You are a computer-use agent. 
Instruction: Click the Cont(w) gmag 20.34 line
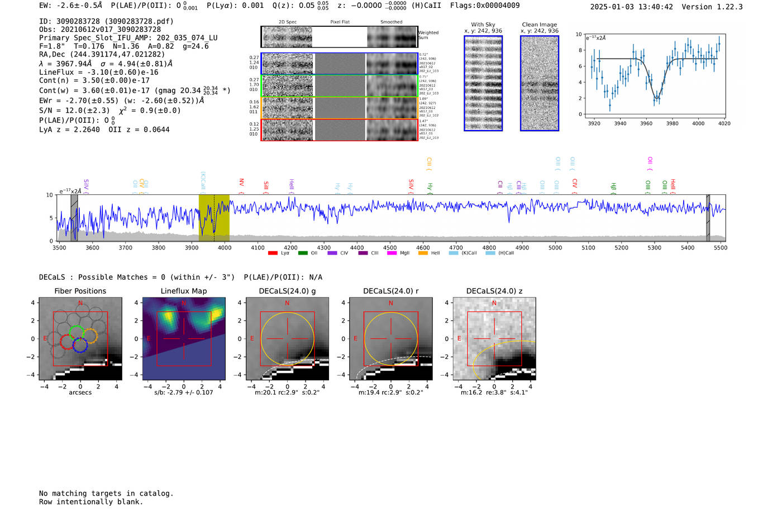135,90
